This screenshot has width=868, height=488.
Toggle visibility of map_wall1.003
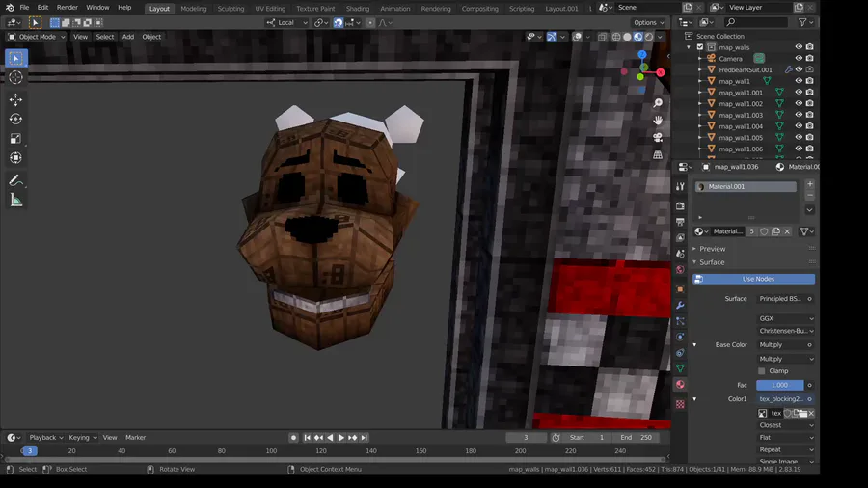pyautogui.click(x=798, y=115)
